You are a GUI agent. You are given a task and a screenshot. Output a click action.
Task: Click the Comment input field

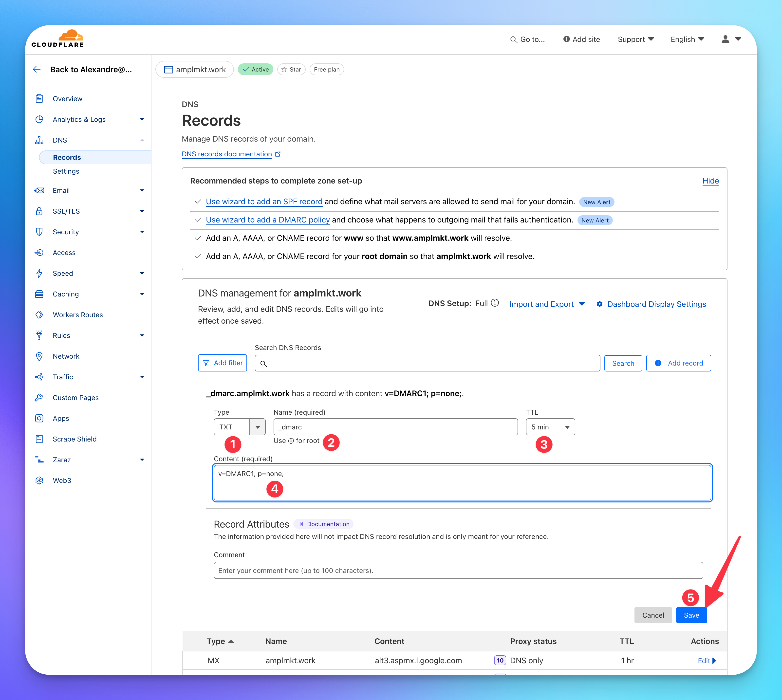tap(458, 571)
